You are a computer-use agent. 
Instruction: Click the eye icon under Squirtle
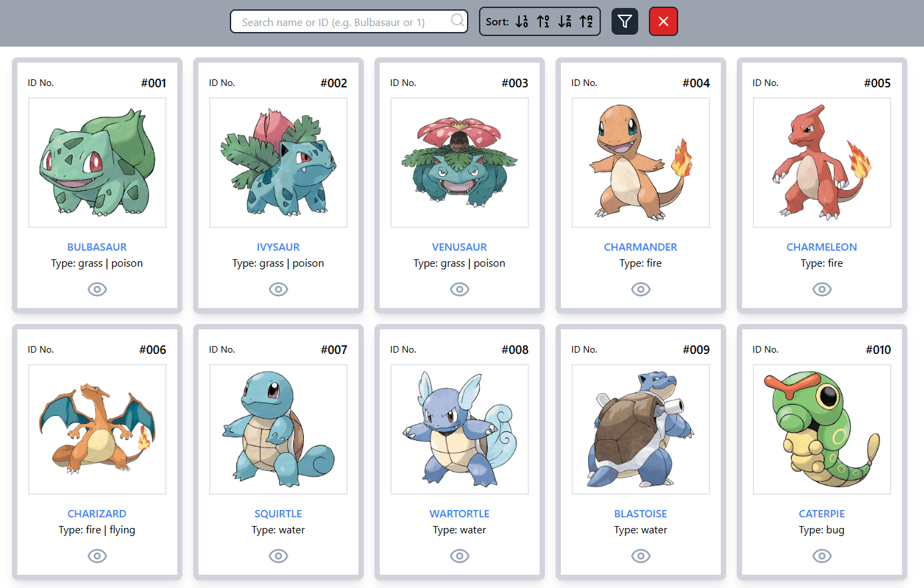pyautogui.click(x=278, y=556)
